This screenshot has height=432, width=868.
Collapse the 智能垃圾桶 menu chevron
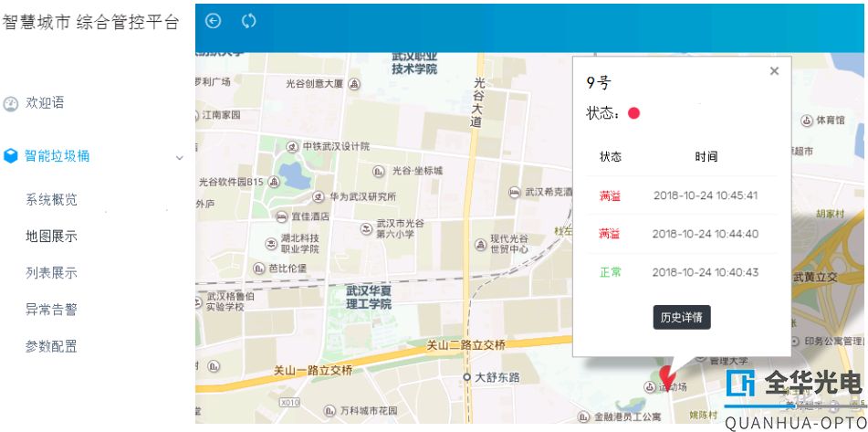(179, 157)
